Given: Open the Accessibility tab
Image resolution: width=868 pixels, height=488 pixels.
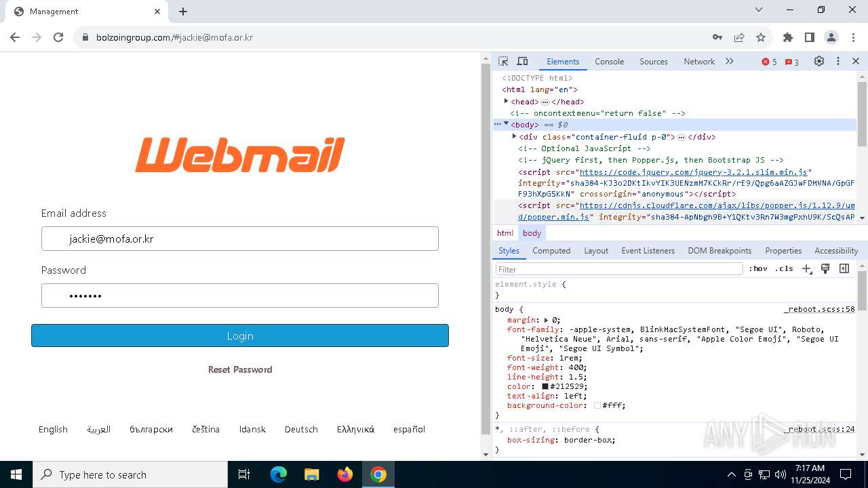Looking at the screenshot, I should coord(836,250).
